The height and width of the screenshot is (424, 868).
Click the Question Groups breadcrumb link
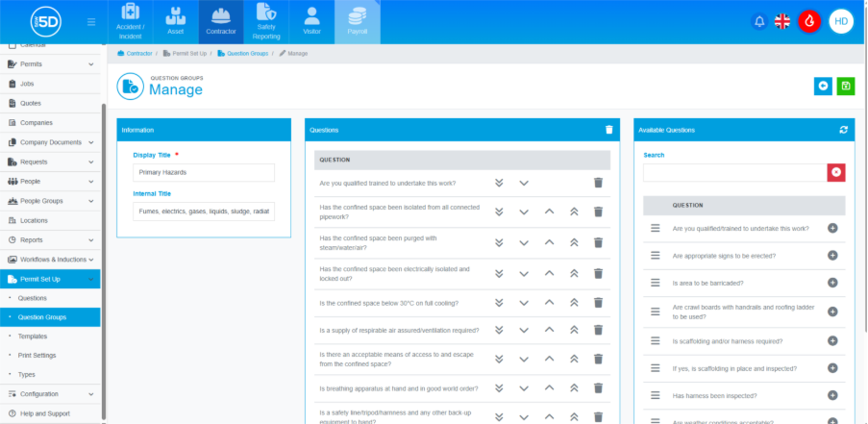click(247, 54)
